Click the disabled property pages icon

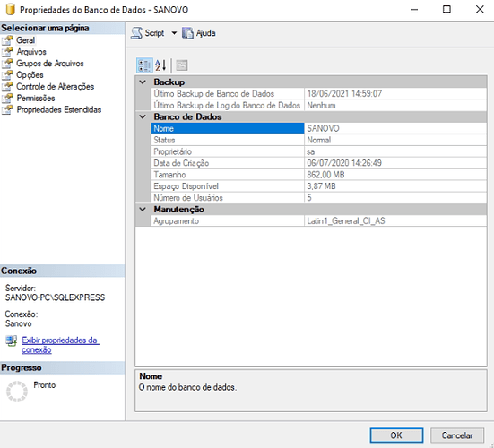tap(182, 65)
